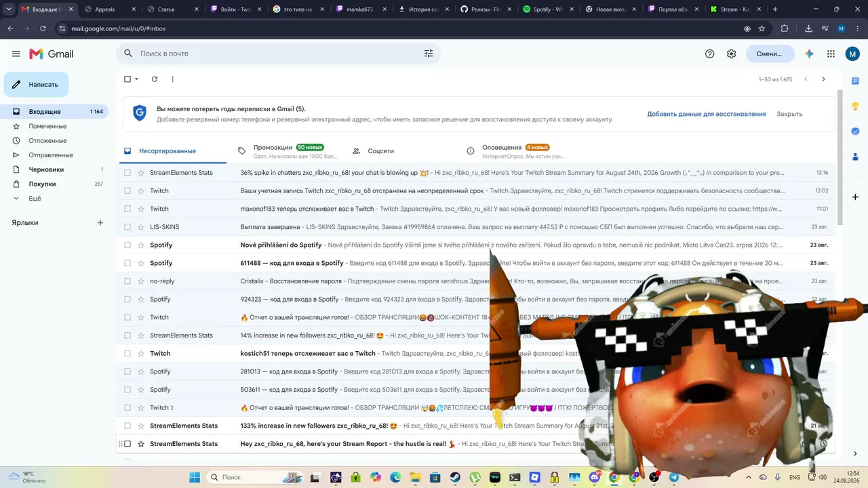This screenshot has width=868, height=488.
Task: Click the Поиск в почте search field
Action: pyautogui.click(x=278, y=54)
